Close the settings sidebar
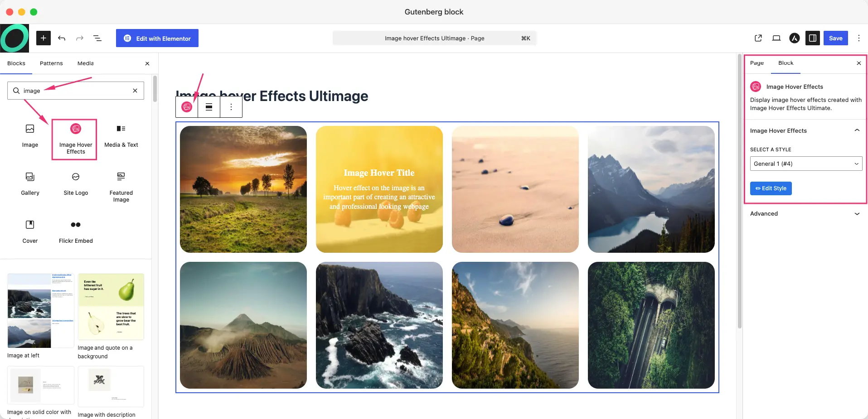The image size is (868, 419). (859, 63)
